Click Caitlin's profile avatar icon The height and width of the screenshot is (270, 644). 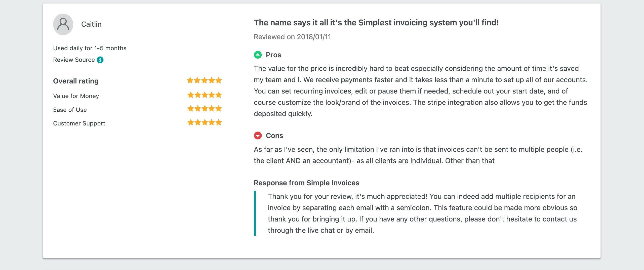point(63,24)
